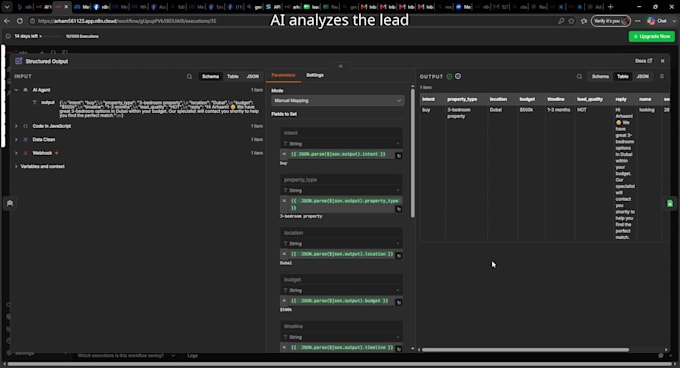680x368 pixels.
Task: Reload the page with the refresh icon
Action: click(20, 21)
